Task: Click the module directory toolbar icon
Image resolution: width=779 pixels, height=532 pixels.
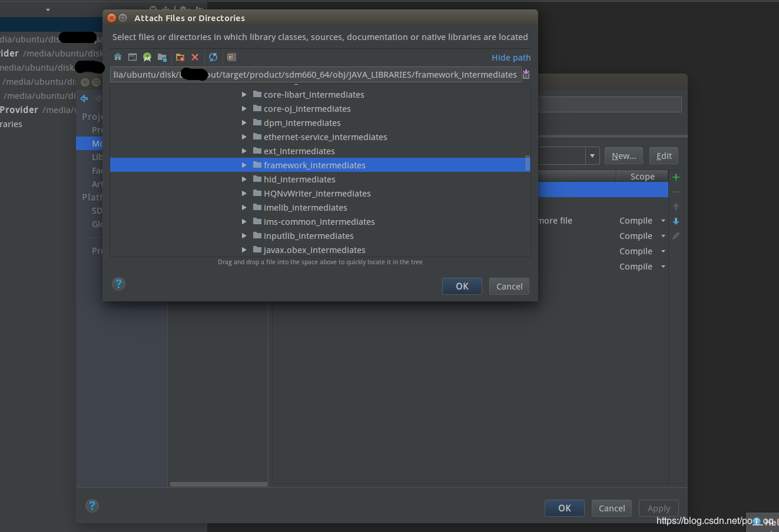Action: [162, 57]
